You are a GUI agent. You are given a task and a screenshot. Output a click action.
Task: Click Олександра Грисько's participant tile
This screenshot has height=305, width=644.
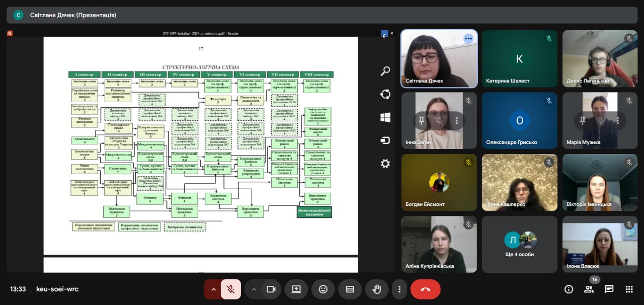[520, 121]
